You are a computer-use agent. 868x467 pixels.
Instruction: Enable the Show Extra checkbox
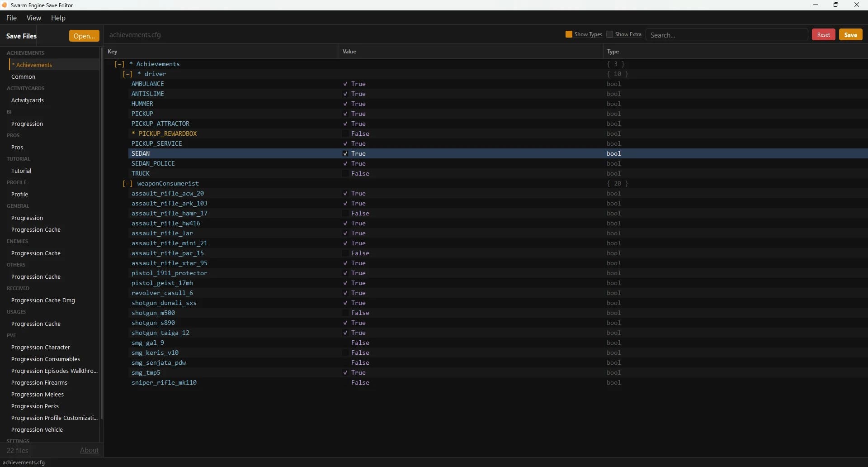click(609, 34)
